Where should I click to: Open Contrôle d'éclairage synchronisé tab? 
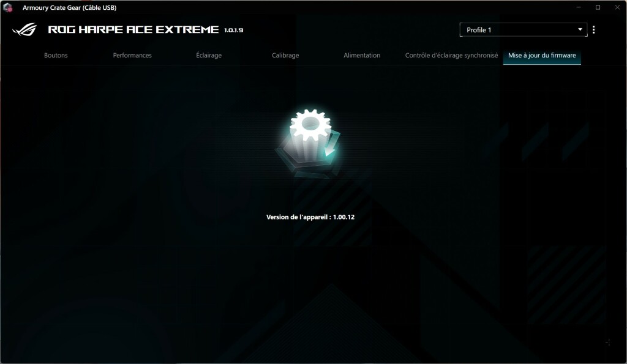(451, 55)
